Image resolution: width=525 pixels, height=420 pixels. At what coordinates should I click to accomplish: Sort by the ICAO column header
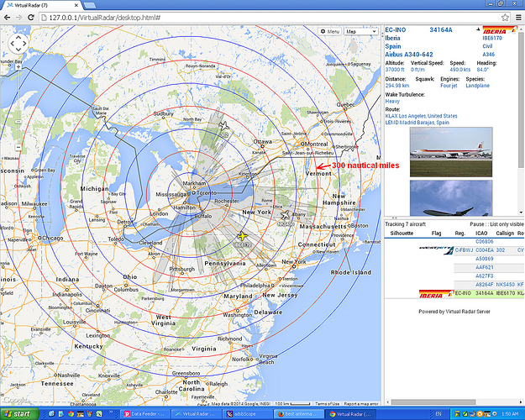point(481,234)
